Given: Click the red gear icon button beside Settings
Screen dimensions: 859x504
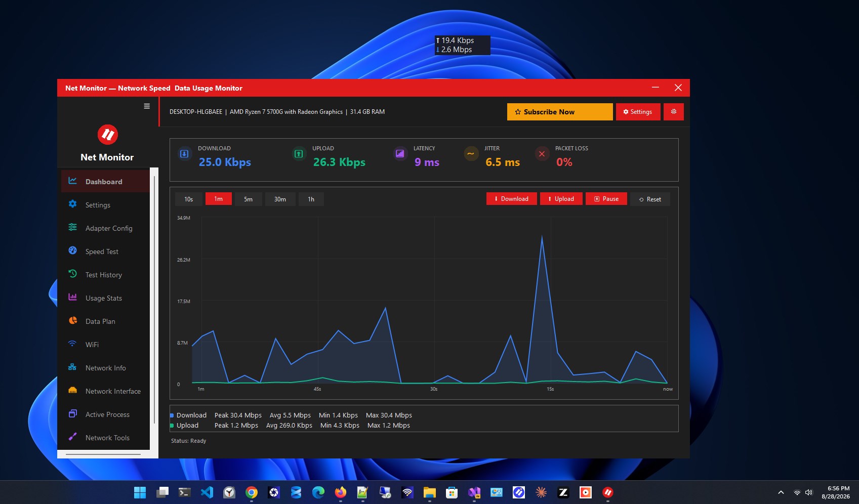Looking at the screenshot, I should pos(674,112).
